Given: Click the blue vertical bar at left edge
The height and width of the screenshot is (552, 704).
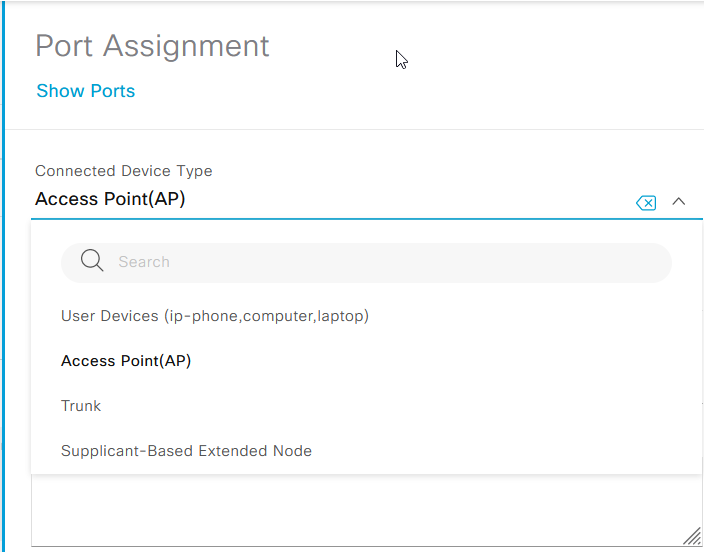Looking at the screenshot, I should [3, 300].
